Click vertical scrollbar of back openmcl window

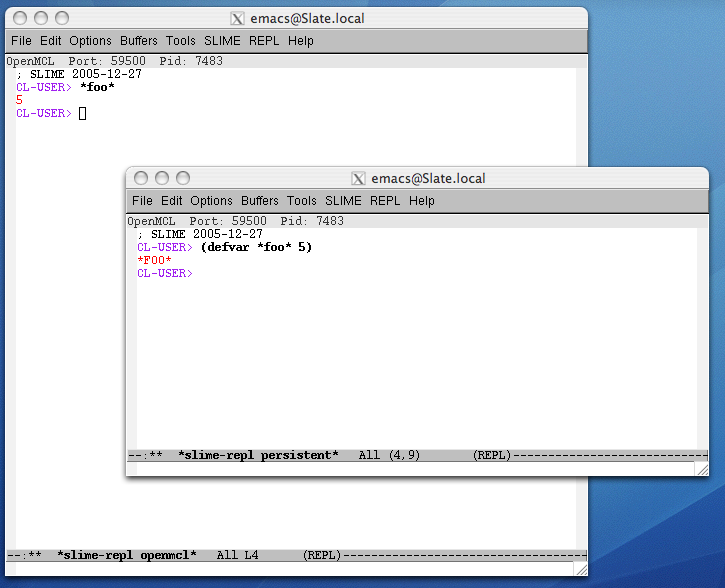582,300
